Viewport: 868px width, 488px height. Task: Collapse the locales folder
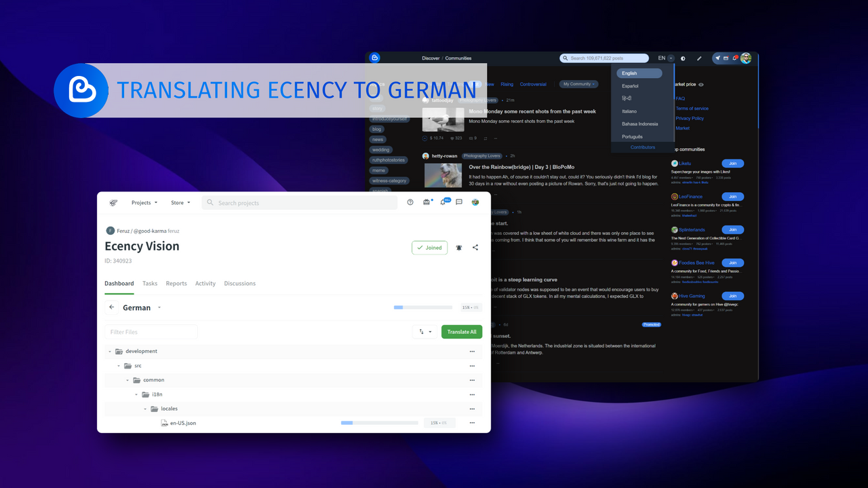pyautogui.click(x=145, y=409)
